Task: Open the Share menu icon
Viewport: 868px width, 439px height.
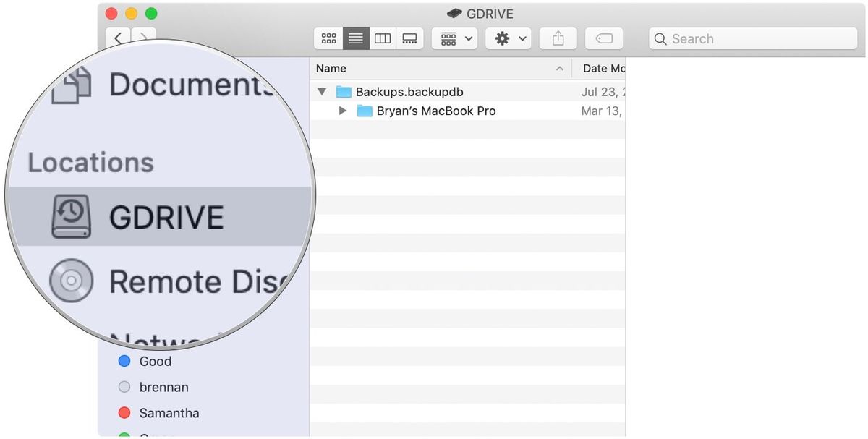Action: [x=558, y=38]
